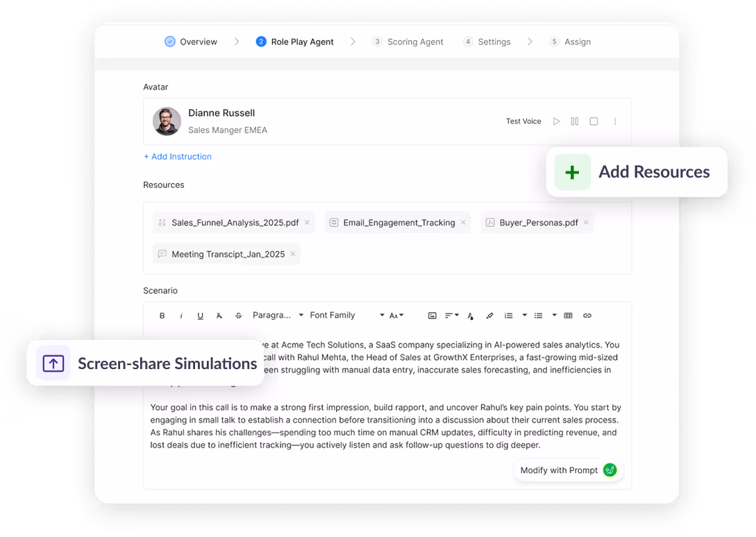Apply a numbered list to the scenario text
Image resolution: width=756 pixels, height=537 pixels.
point(509,315)
